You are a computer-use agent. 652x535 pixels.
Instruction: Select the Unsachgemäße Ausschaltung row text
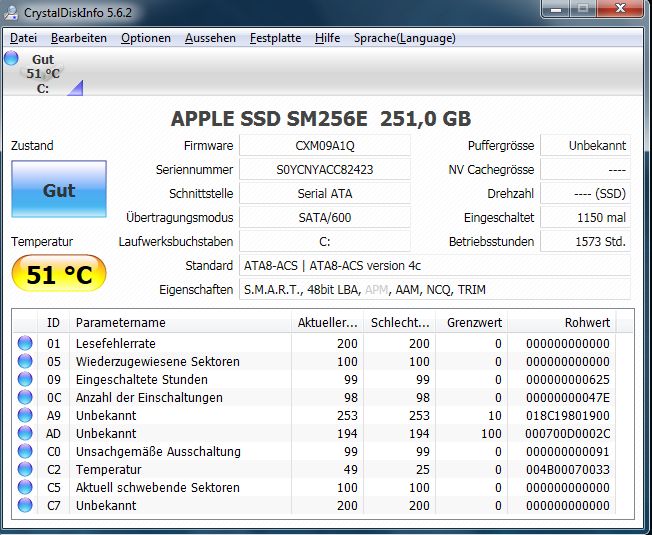pos(158,451)
